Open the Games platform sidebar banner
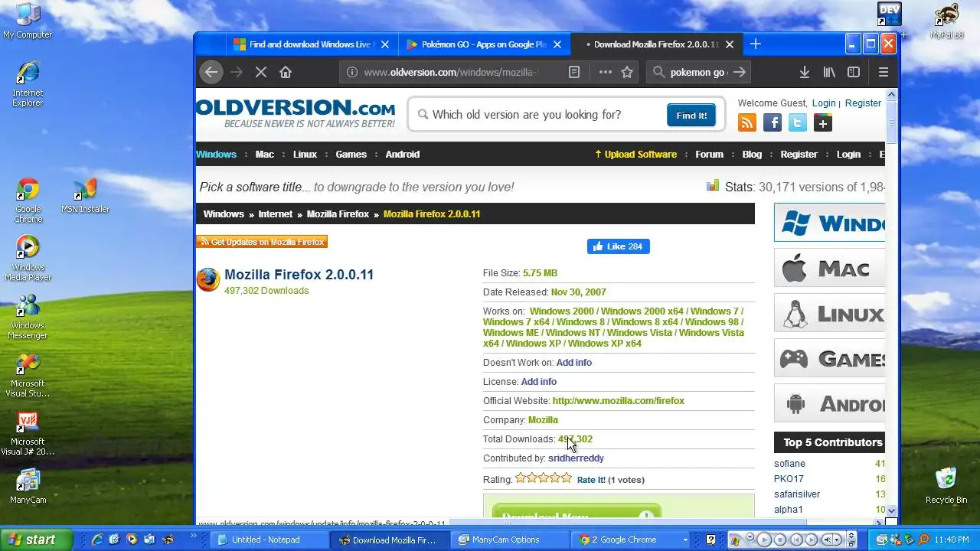This screenshot has height=551, width=980. point(829,358)
